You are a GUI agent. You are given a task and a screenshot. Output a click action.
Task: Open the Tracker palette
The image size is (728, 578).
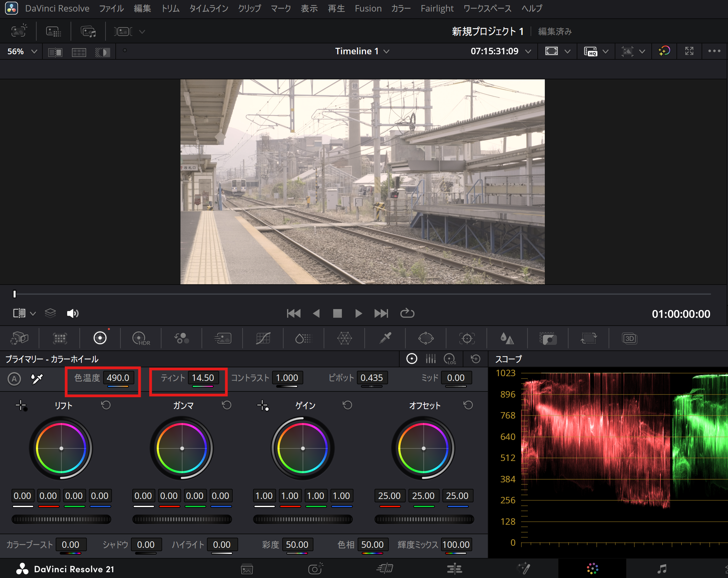(x=467, y=339)
